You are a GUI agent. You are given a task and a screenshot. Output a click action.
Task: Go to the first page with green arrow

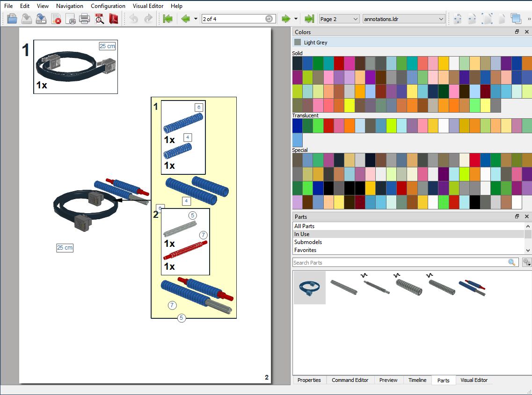coord(168,19)
